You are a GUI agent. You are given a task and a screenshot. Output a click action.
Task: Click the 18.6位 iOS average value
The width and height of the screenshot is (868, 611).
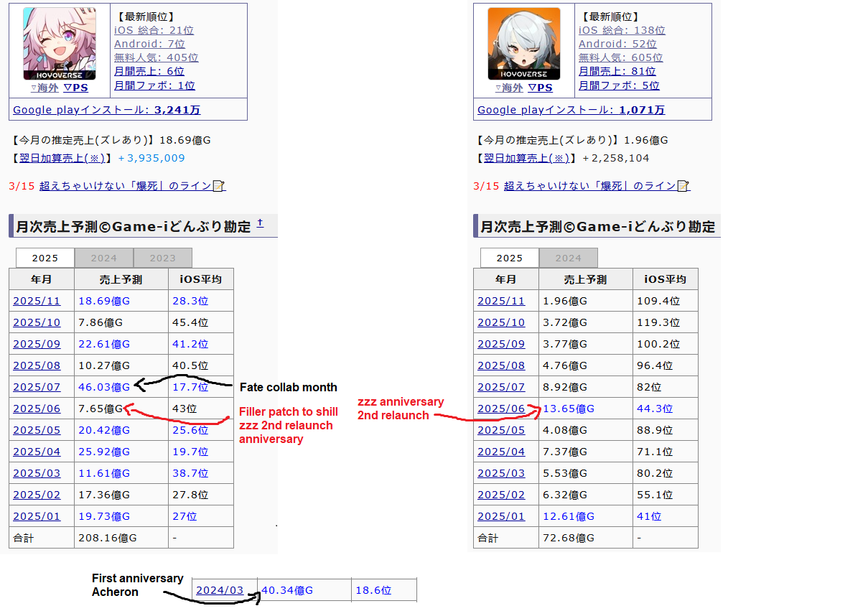click(373, 590)
